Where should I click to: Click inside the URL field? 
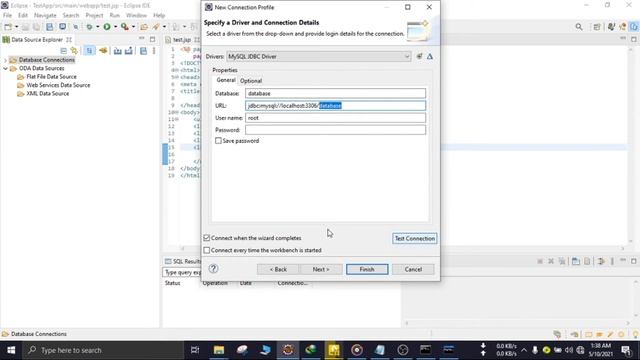pos(335,106)
